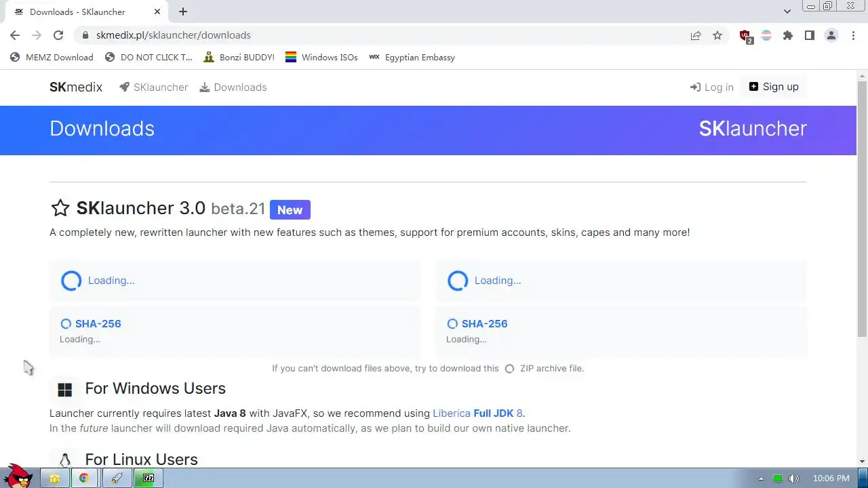
Task: Open the rocket launcher taskbar icon
Action: [x=117, y=478]
